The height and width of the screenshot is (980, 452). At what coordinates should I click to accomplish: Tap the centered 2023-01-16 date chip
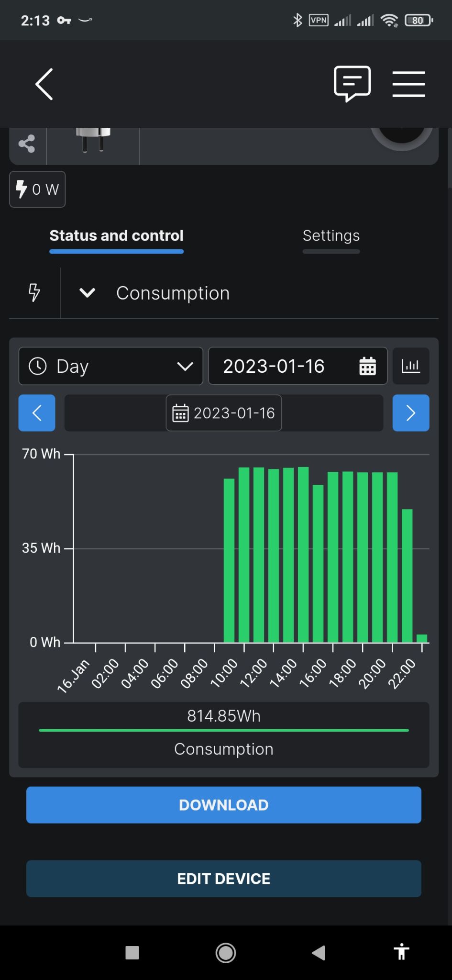224,413
